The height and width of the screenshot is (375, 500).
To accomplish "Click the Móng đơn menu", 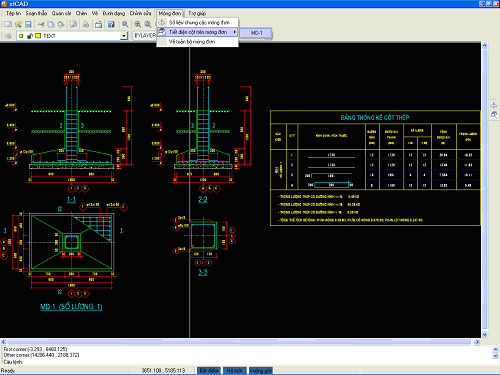I will [x=170, y=13].
